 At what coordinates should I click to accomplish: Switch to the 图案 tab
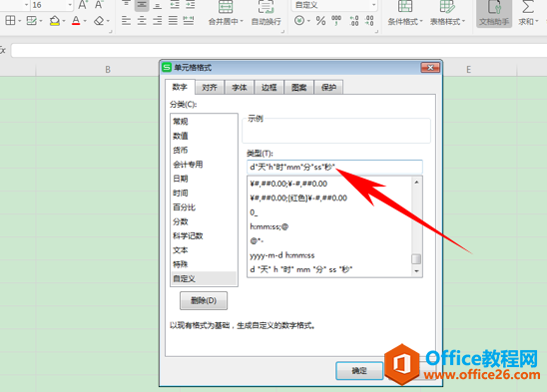click(x=299, y=87)
